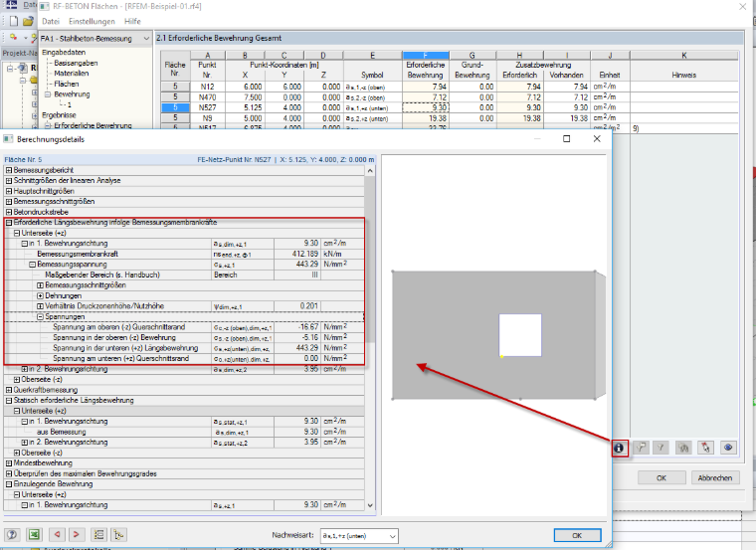Expand Schnittgrößen der linearen Analyse
Image resolution: width=756 pixels, height=550 pixels.
pyautogui.click(x=9, y=181)
